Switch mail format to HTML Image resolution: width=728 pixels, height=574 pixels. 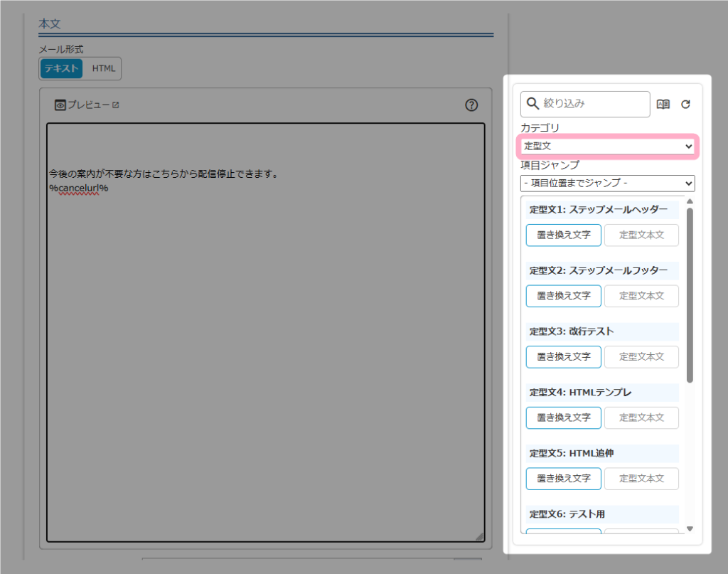[x=103, y=68]
